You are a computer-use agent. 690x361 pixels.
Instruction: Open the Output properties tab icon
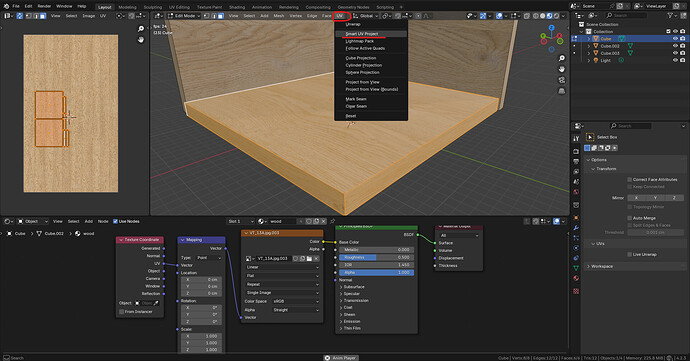click(x=576, y=162)
